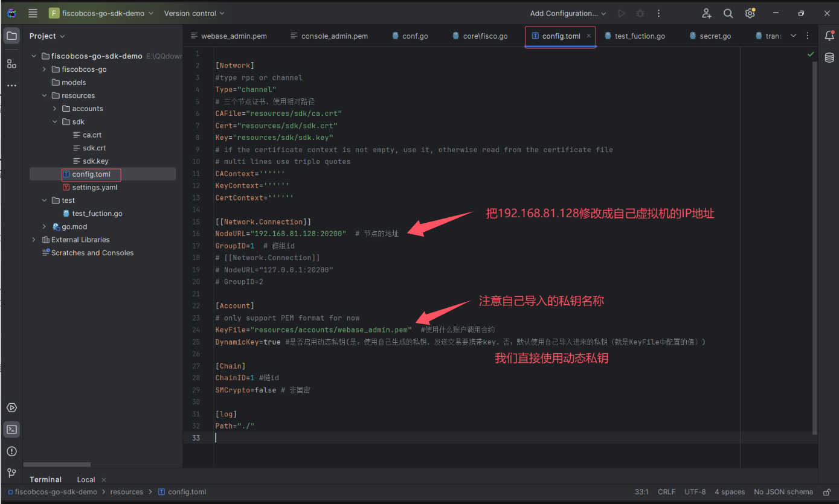This screenshot has height=504, width=839.
Task: Open More Actions menu beside the debug icon
Action: (x=658, y=13)
